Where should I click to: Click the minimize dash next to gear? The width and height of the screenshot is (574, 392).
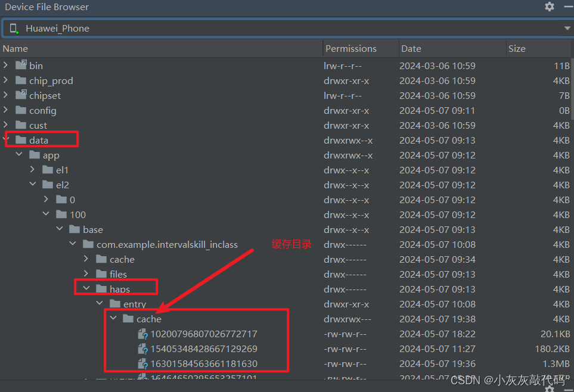(x=566, y=7)
